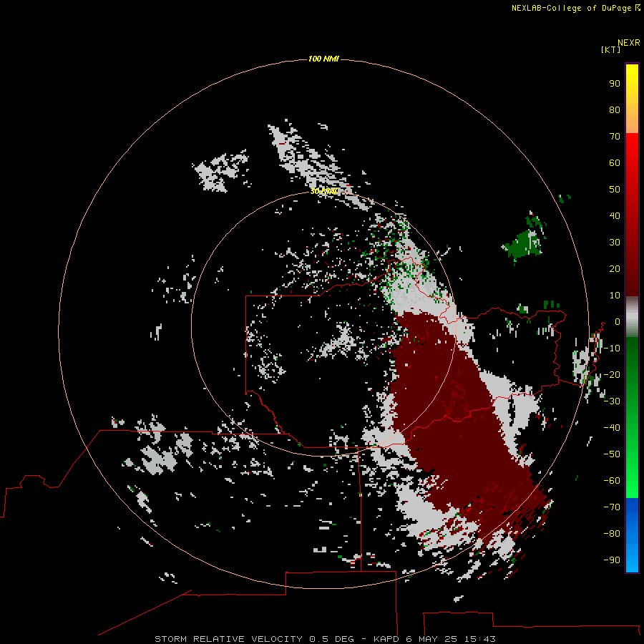This screenshot has width=644, height=644.
Task: Click the bright red segment of color bar
Action: (632, 215)
